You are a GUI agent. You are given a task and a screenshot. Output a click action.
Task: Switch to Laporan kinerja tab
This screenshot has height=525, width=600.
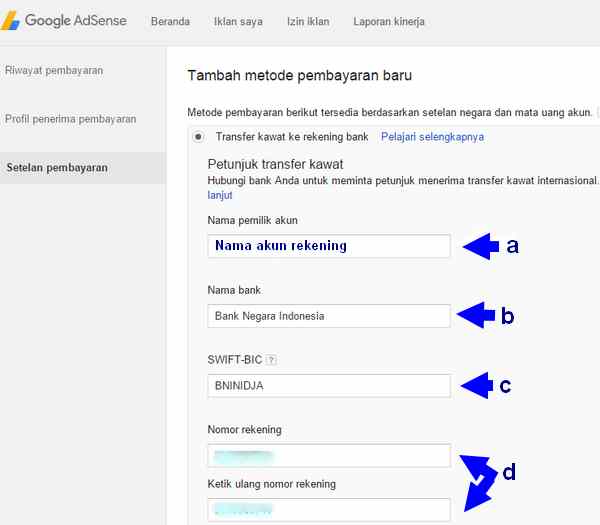pyautogui.click(x=389, y=21)
